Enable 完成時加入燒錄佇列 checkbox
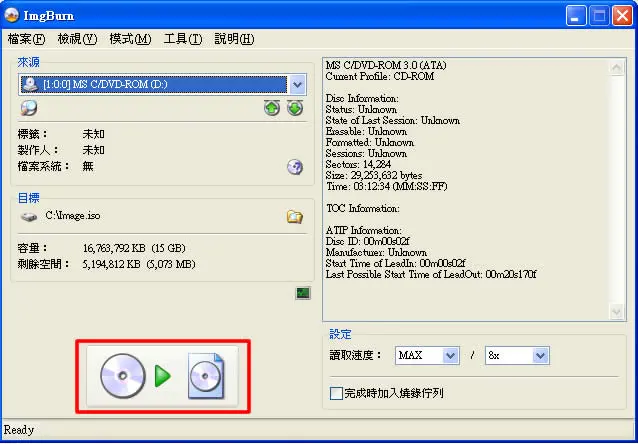 tap(336, 394)
